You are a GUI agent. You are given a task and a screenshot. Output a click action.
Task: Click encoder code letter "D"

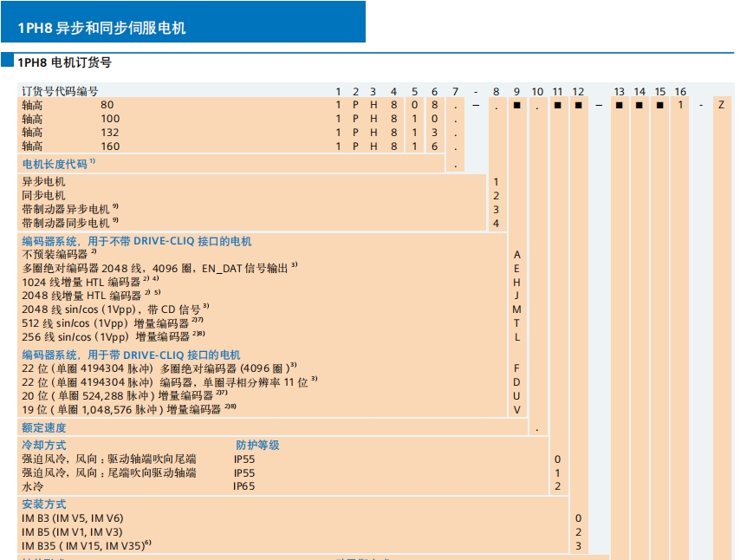click(516, 382)
